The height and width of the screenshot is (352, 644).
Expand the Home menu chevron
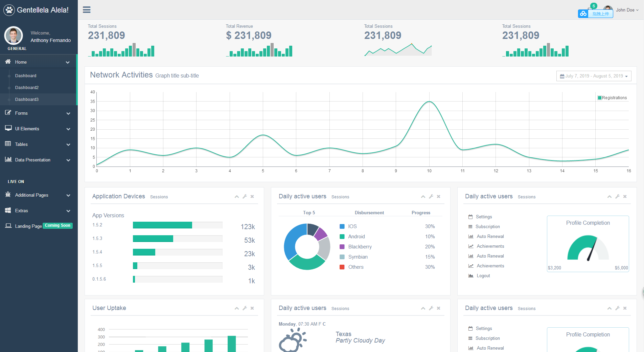tap(68, 62)
